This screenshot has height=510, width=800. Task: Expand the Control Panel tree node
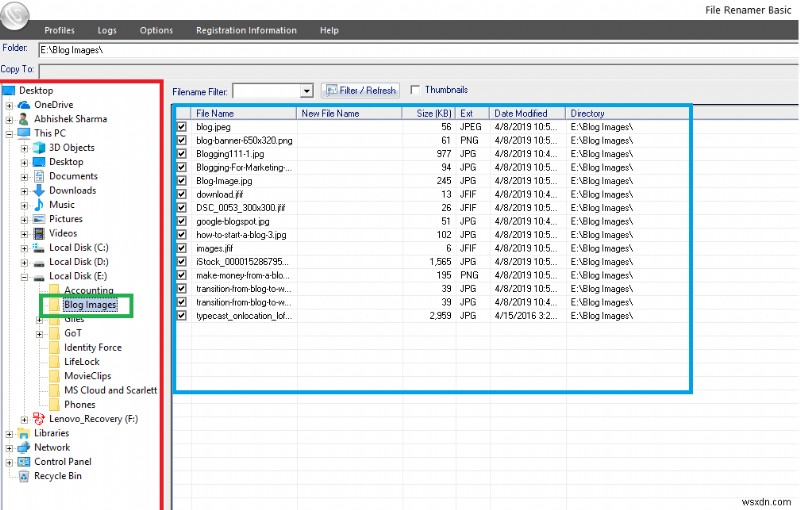point(9,463)
